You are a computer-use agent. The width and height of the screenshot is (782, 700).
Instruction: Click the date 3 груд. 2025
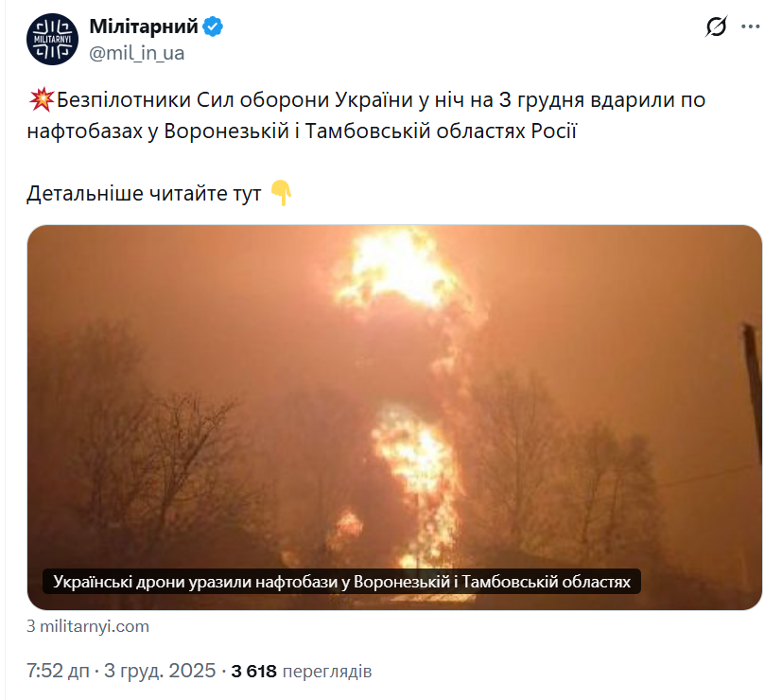click(x=160, y=671)
